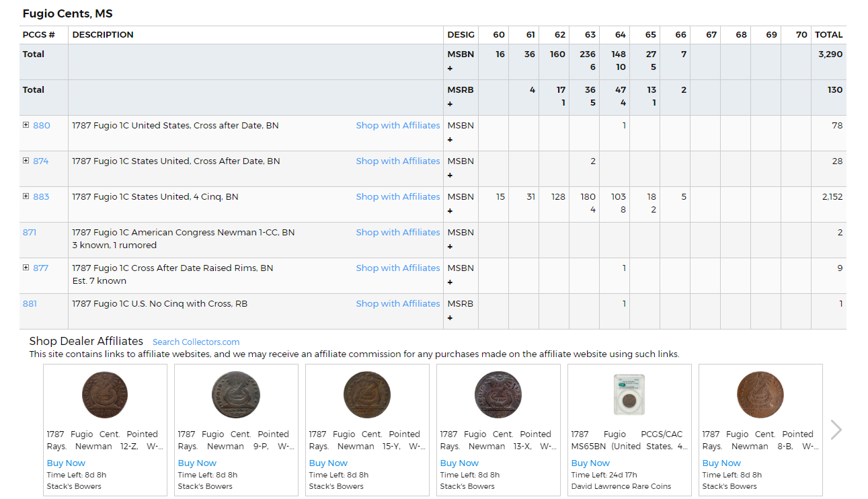Shop with Affiliates for Cross After Date Raised Rims

coord(398,268)
